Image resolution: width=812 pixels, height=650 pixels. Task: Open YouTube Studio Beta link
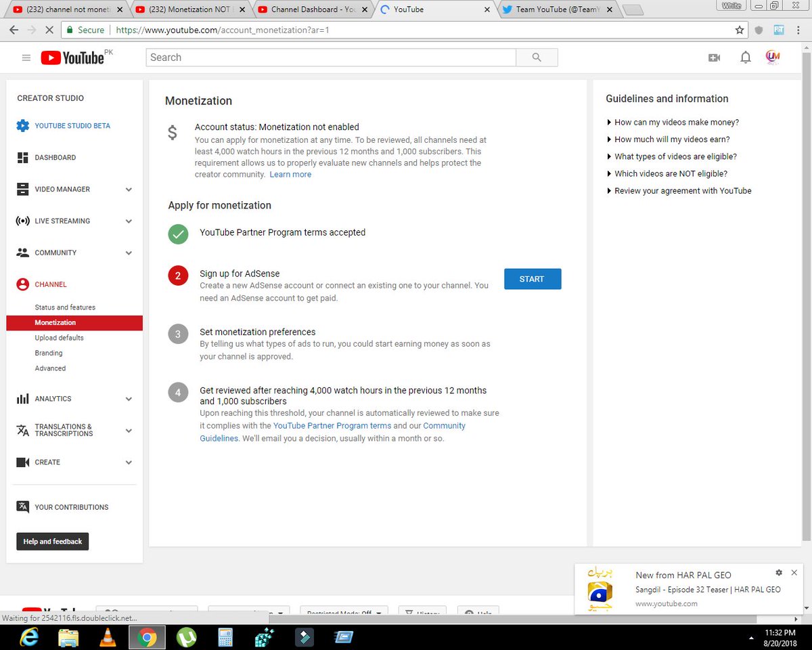click(x=72, y=126)
